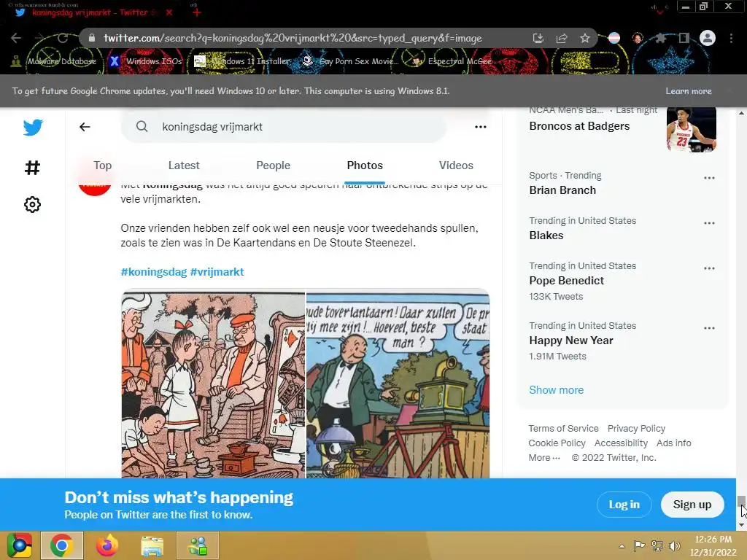Open volume control in system tray
Screen dimensions: 747x560
tap(674, 546)
